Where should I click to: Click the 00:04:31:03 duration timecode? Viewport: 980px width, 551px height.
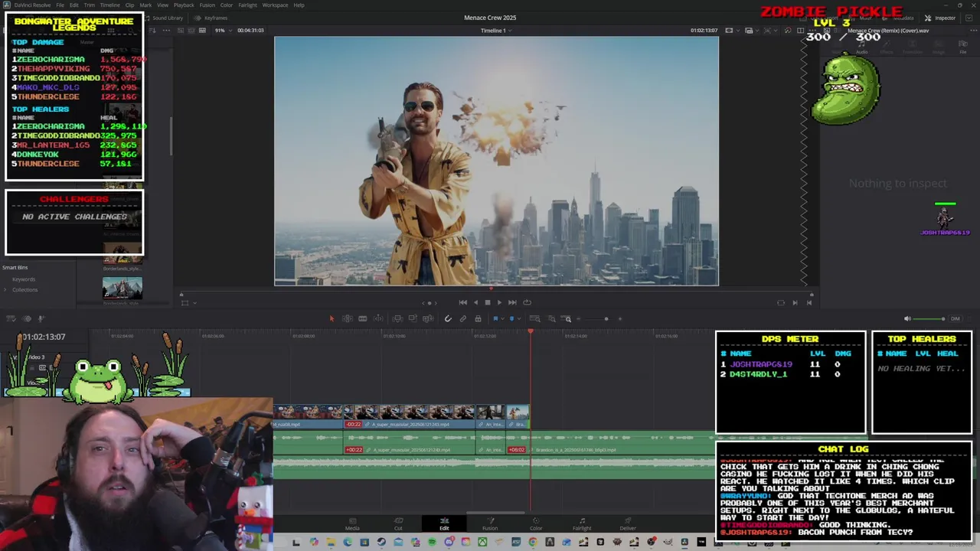tap(250, 31)
